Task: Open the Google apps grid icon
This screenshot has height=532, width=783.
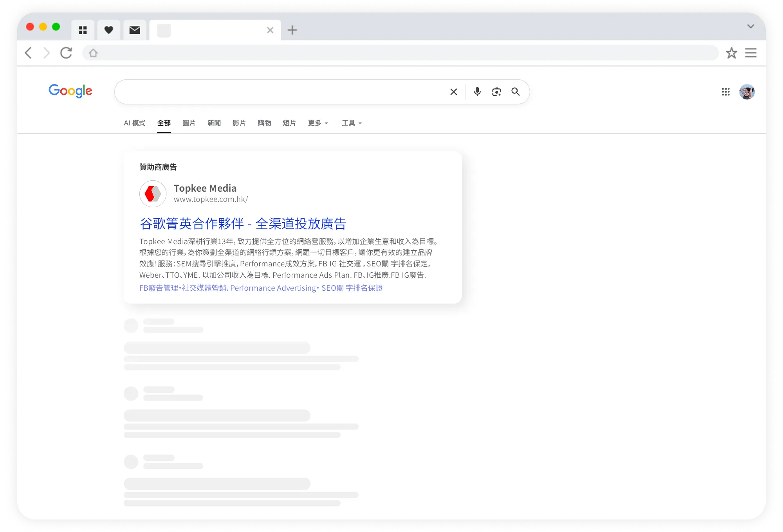Action: [x=725, y=92]
